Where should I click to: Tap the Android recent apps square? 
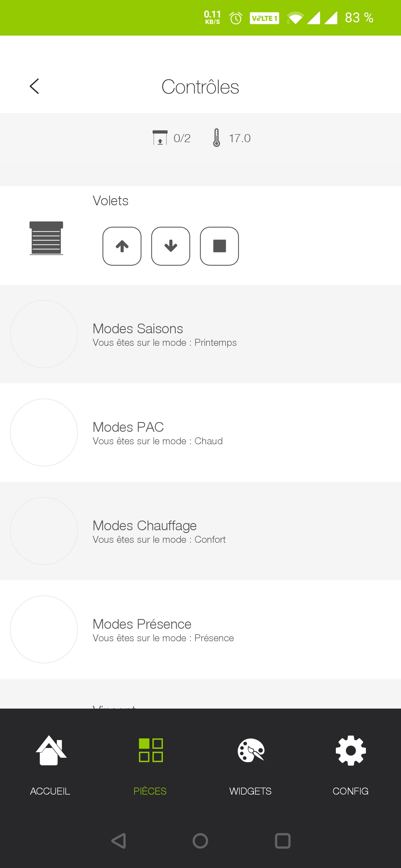283,841
